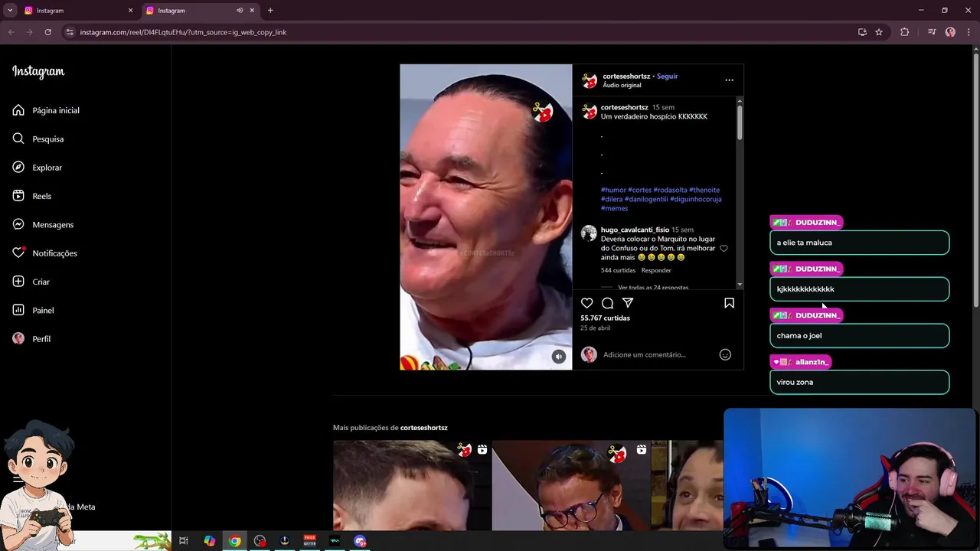Image resolution: width=980 pixels, height=551 pixels.
Task: Share the reel with the paper-plane icon
Action: point(628,303)
